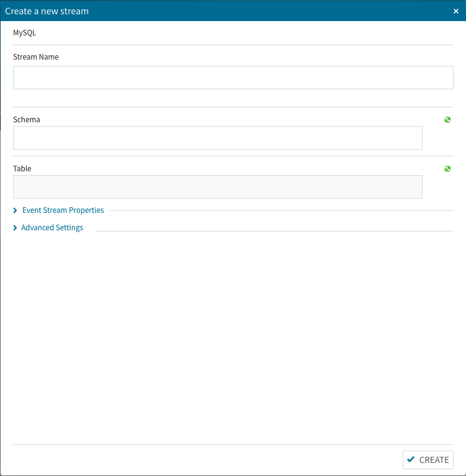The width and height of the screenshot is (466, 476).
Task: Open the Table selection field
Action: (218, 187)
